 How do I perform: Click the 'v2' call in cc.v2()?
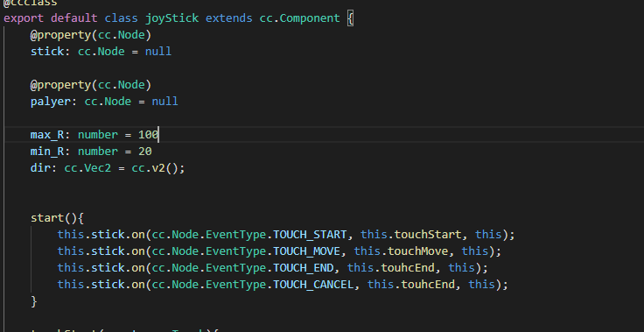coord(158,168)
